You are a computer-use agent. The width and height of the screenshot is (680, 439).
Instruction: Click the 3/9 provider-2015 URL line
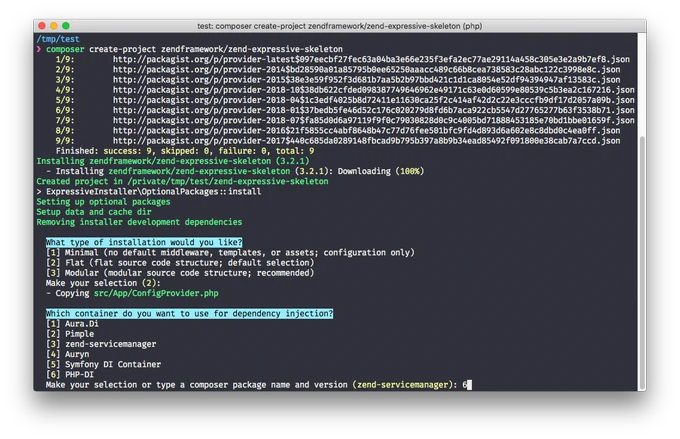pos(338,80)
